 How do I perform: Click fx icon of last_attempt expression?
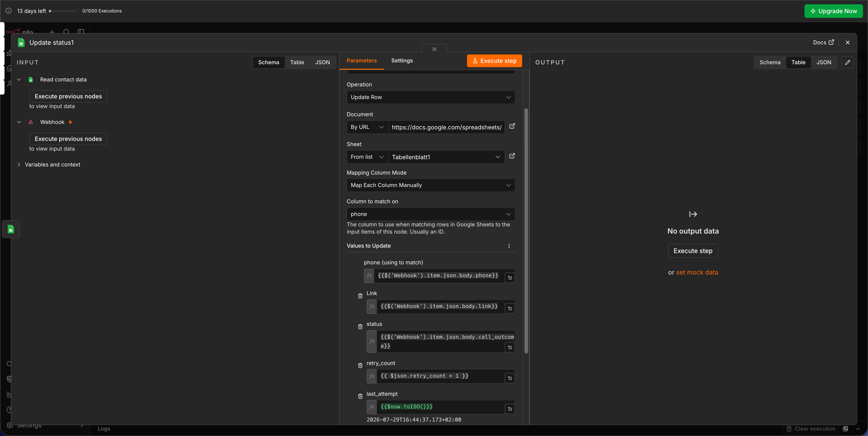tap(372, 407)
